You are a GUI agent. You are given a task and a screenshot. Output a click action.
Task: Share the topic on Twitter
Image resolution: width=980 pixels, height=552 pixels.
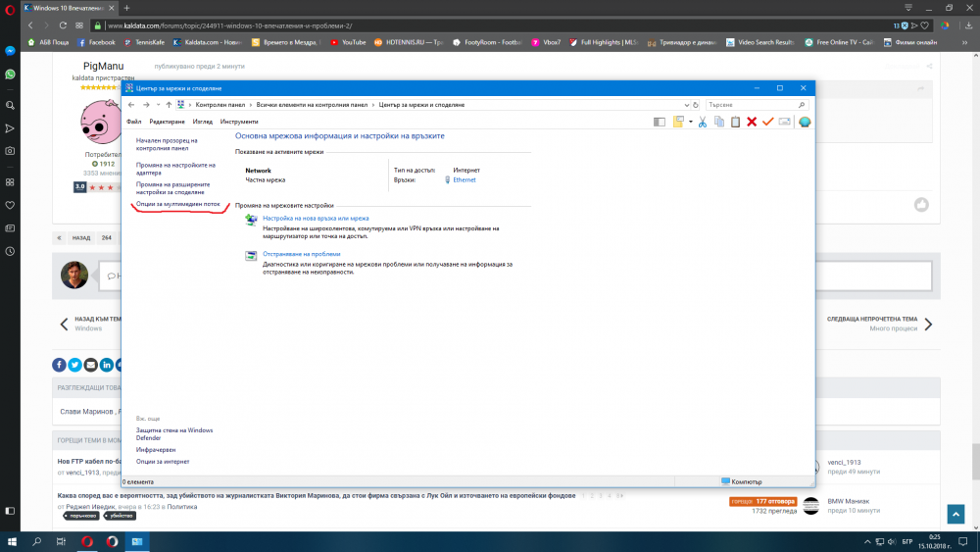(75, 365)
